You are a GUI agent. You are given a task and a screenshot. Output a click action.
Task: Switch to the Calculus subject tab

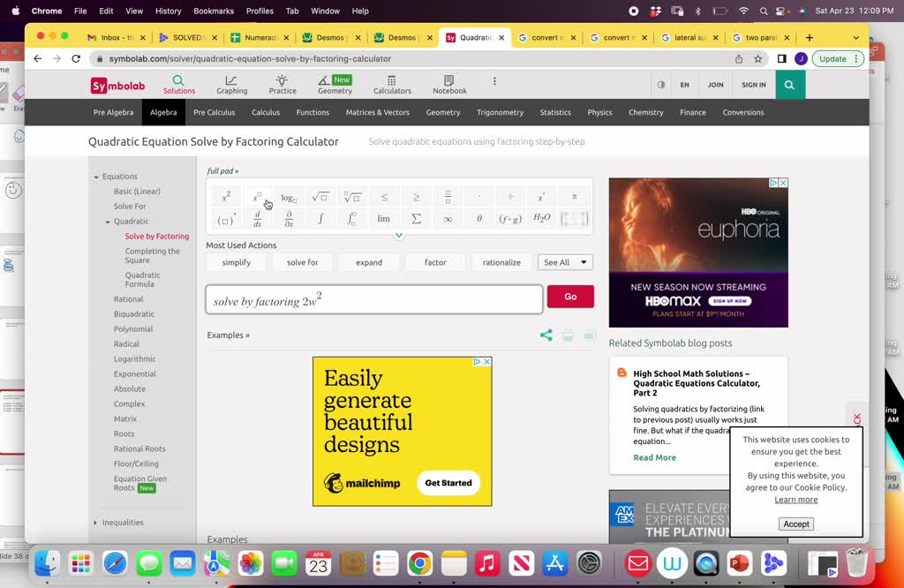click(x=265, y=112)
